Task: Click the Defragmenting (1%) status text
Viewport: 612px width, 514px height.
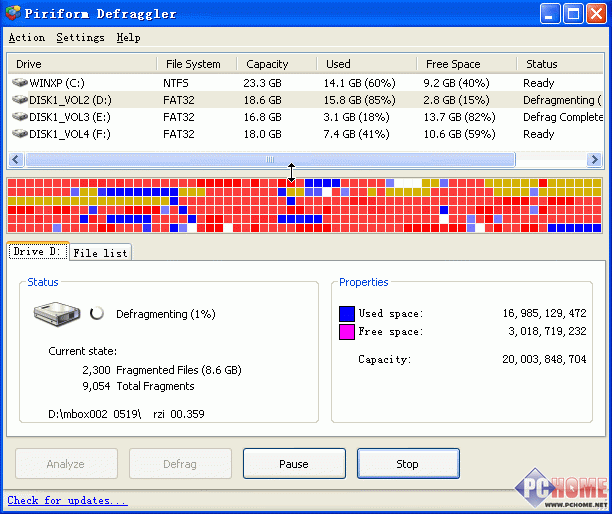Action: point(166,314)
